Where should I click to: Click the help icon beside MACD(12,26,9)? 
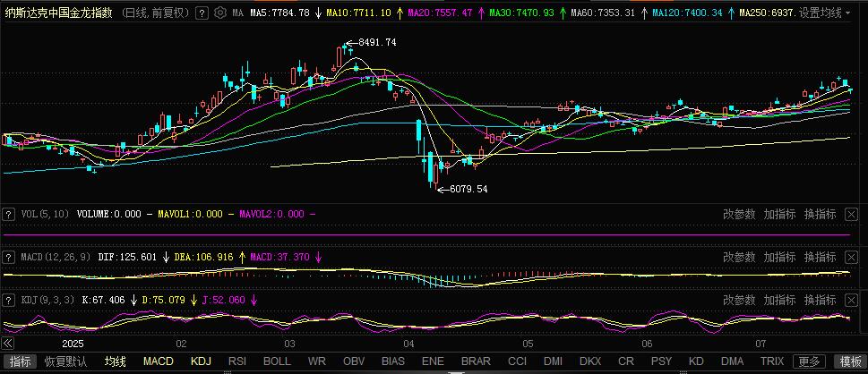9,257
